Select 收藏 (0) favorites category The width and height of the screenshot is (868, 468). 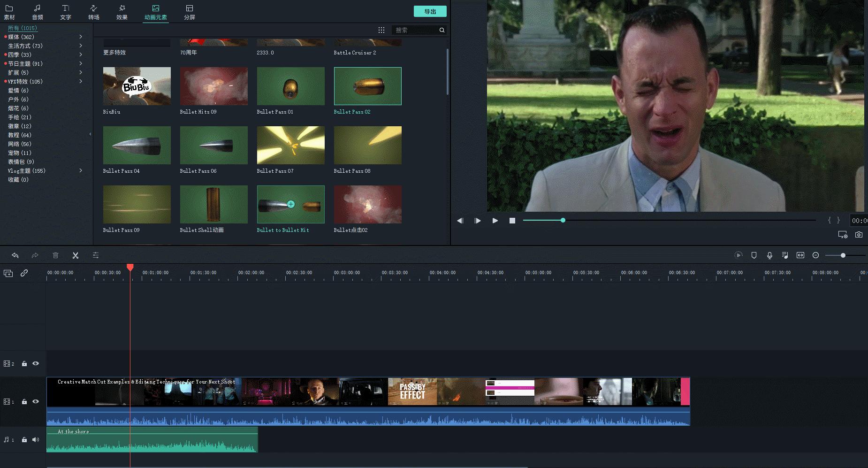point(18,179)
